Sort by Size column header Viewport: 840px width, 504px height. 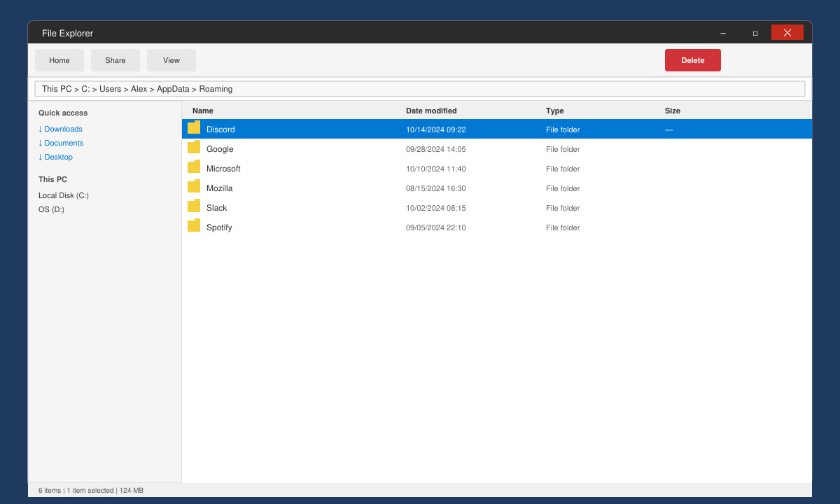(x=673, y=111)
